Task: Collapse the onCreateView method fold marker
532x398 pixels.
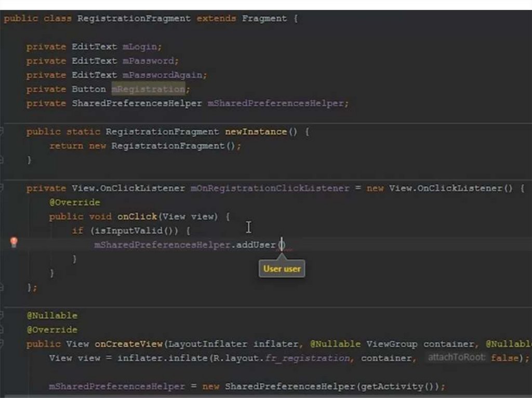Action: tap(2, 344)
